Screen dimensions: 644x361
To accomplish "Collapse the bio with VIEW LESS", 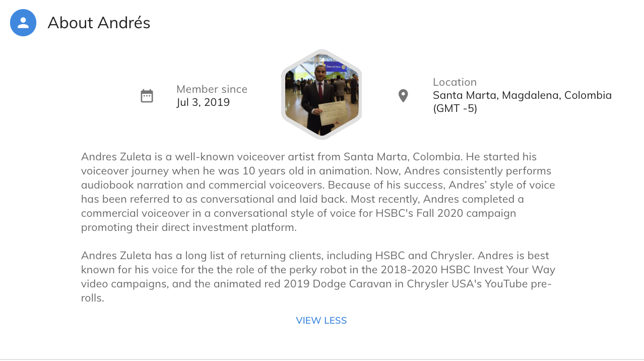I will (x=321, y=321).
